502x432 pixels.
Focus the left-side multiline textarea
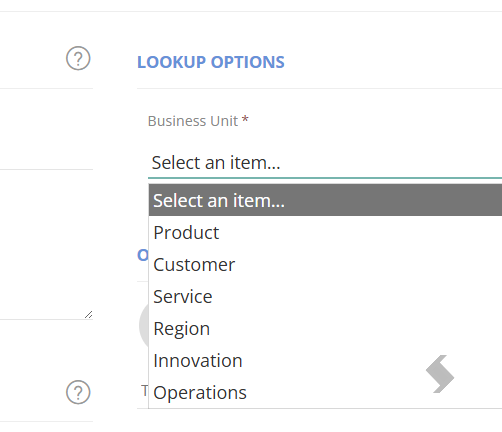[x=46, y=245]
